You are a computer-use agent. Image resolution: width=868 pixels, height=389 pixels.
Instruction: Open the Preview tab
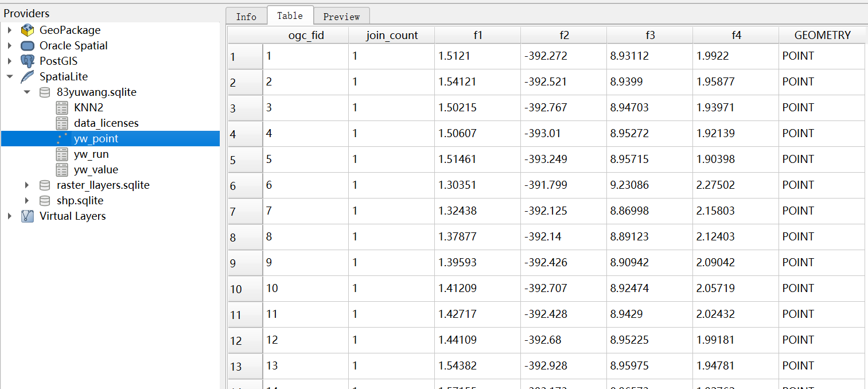(x=341, y=17)
